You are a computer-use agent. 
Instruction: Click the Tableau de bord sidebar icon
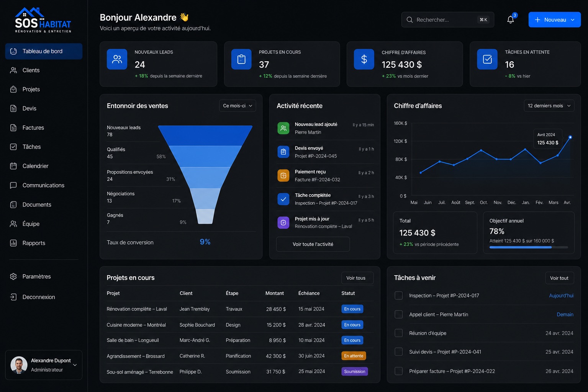coord(13,51)
